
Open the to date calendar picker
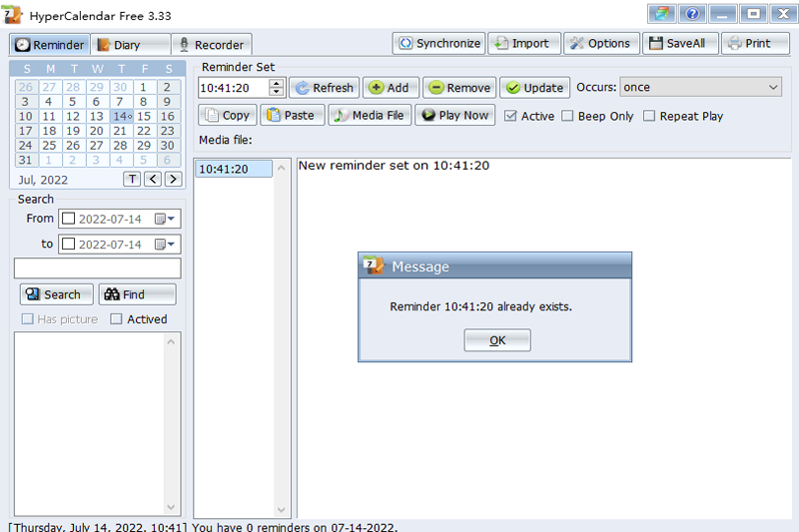(165, 245)
